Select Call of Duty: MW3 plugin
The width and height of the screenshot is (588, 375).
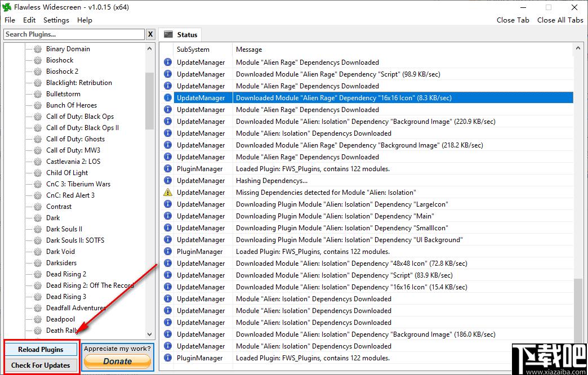(73, 150)
